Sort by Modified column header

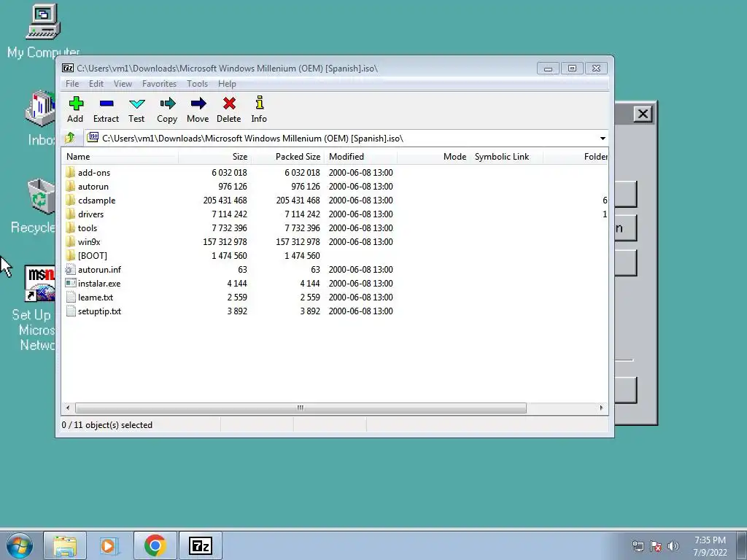[360, 157]
